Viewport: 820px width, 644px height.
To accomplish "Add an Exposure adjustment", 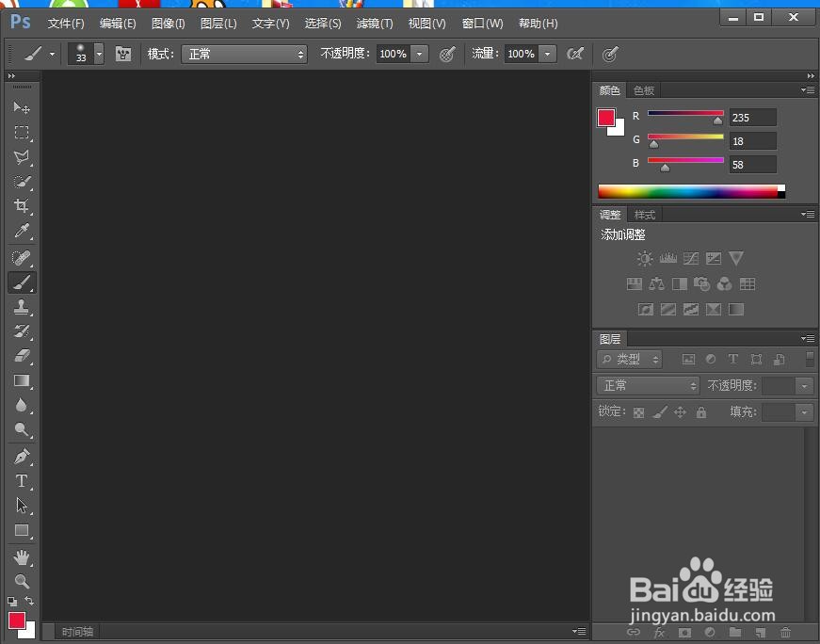I will point(714,258).
